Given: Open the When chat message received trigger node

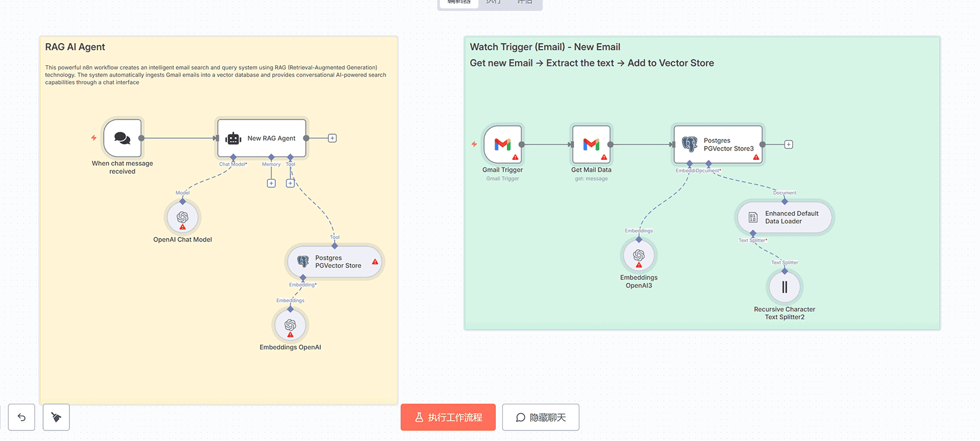Looking at the screenshot, I should pyautogui.click(x=122, y=138).
